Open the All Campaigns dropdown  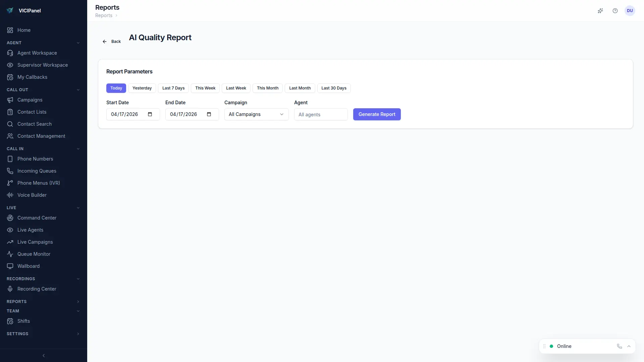tap(256, 114)
